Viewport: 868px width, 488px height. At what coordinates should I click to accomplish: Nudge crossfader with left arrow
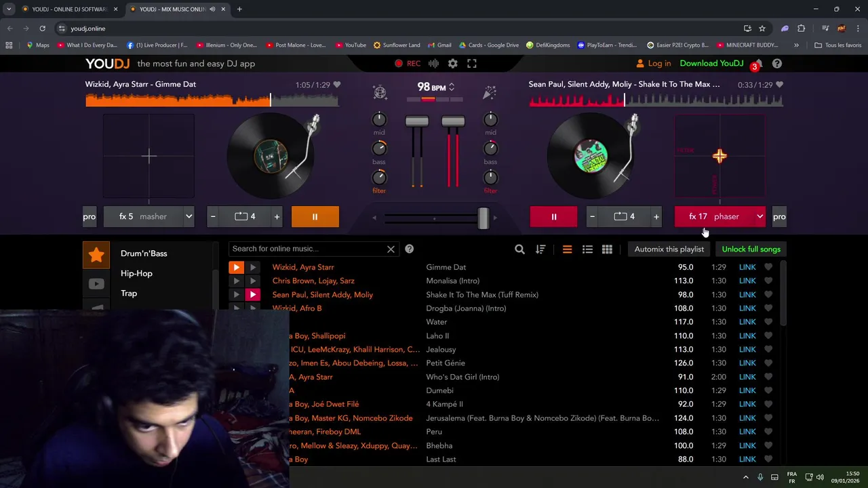374,218
